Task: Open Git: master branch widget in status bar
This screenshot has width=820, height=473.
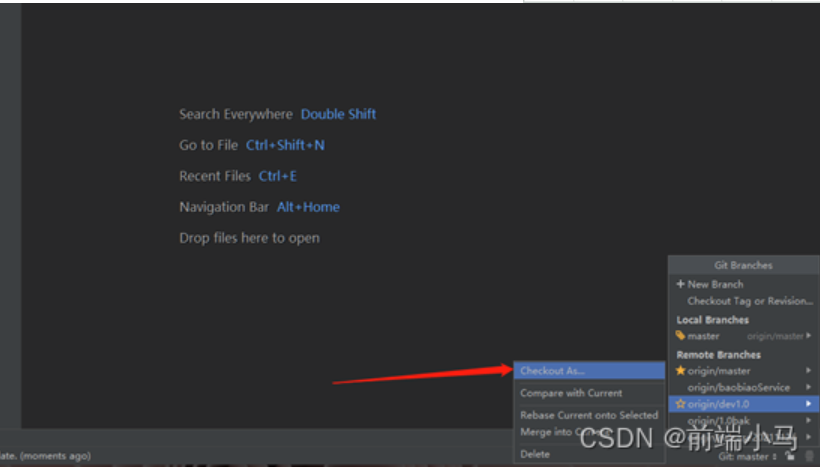Action: 747,457
